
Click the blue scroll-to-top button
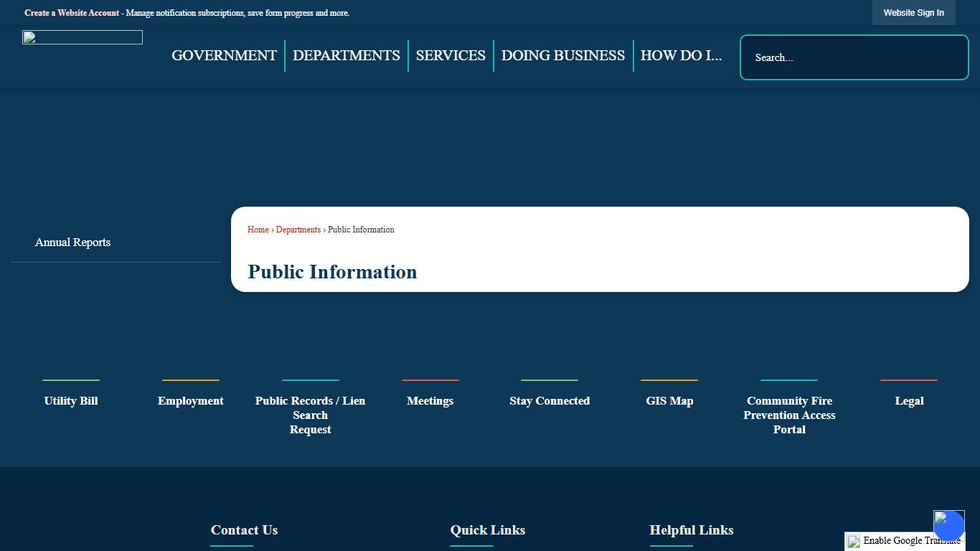948,524
